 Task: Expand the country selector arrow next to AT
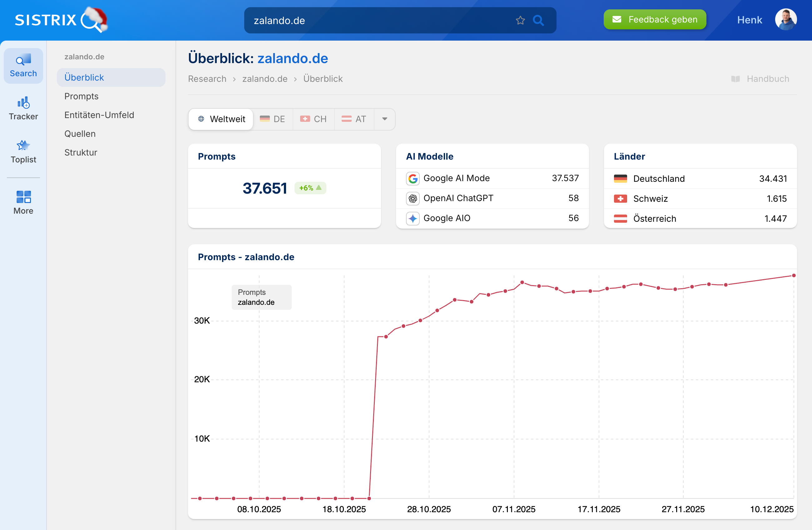coord(385,119)
